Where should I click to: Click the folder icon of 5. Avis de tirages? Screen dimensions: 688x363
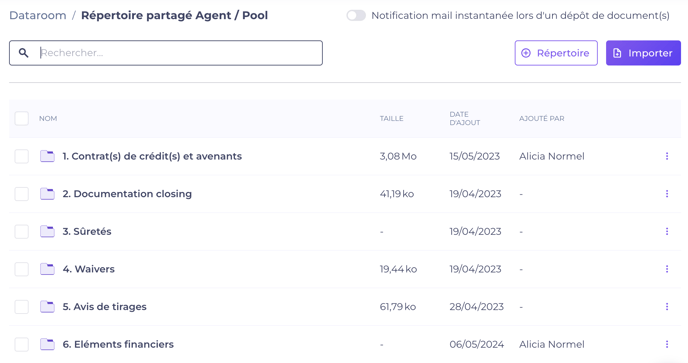pos(47,306)
